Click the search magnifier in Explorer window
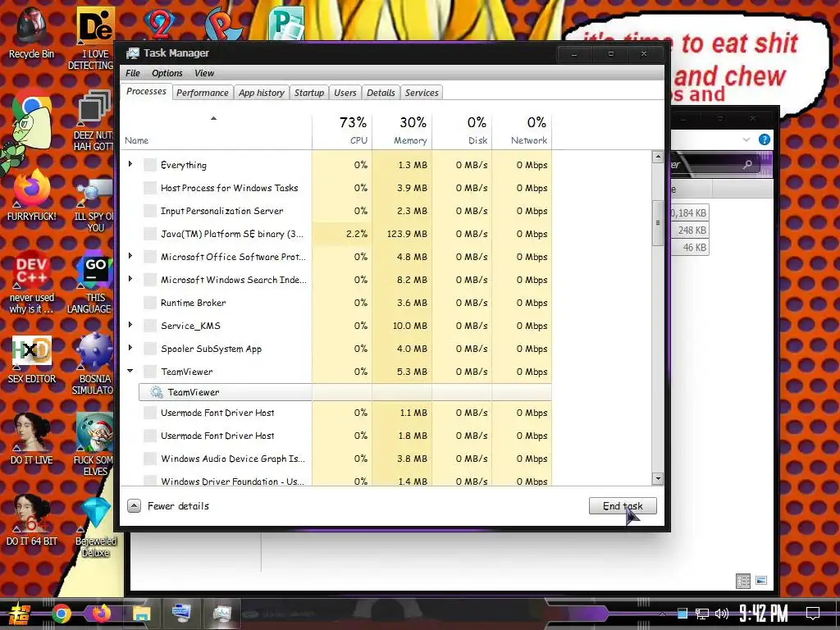The height and width of the screenshot is (630, 840). (747, 164)
